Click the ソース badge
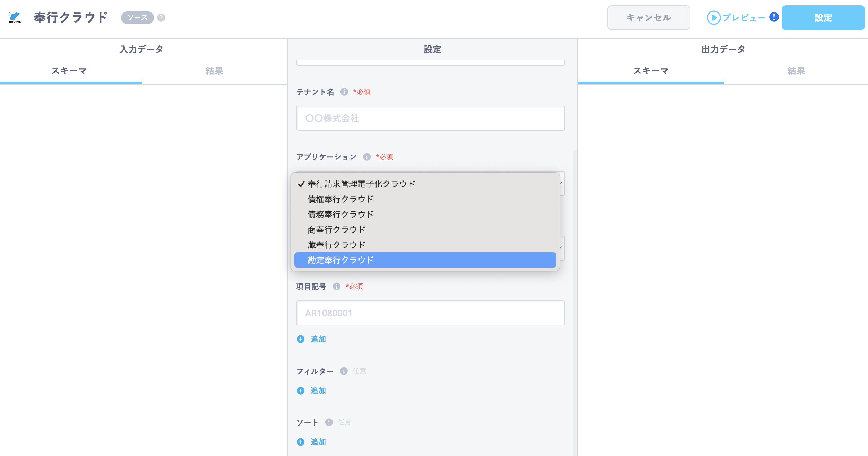 (x=137, y=18)
